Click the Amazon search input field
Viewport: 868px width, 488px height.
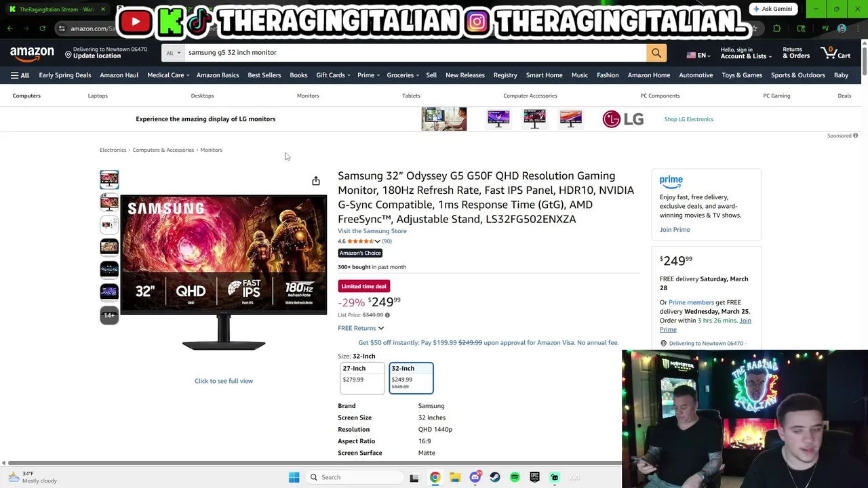415,53
